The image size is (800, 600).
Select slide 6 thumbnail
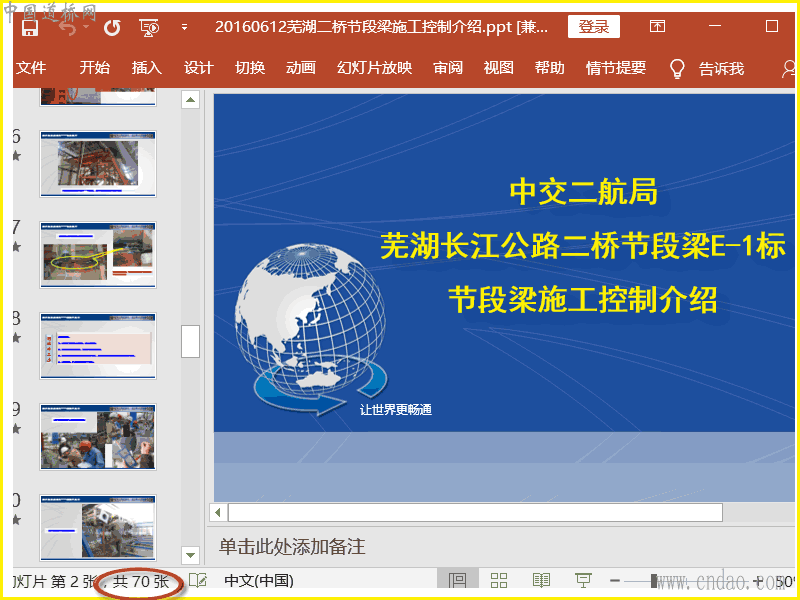(98, 164)
